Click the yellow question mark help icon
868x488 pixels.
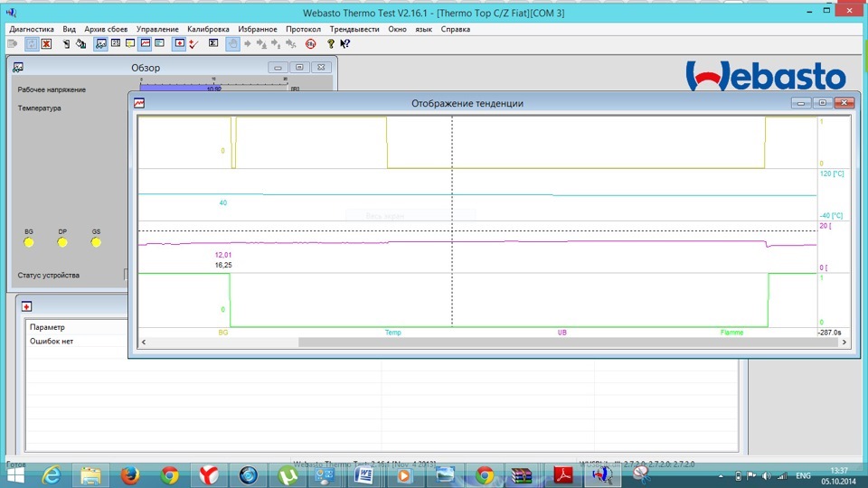[331, 43]
